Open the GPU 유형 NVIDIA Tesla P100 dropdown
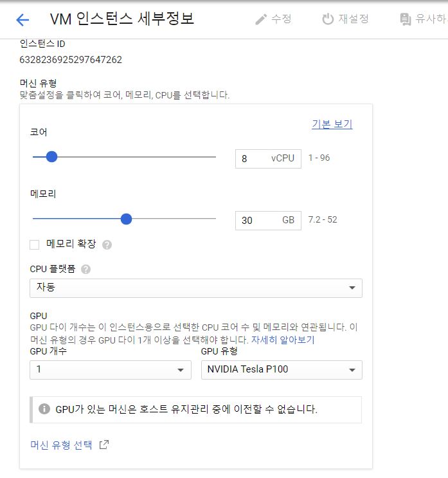Screen dimensions: 448x478 (282, 369)
